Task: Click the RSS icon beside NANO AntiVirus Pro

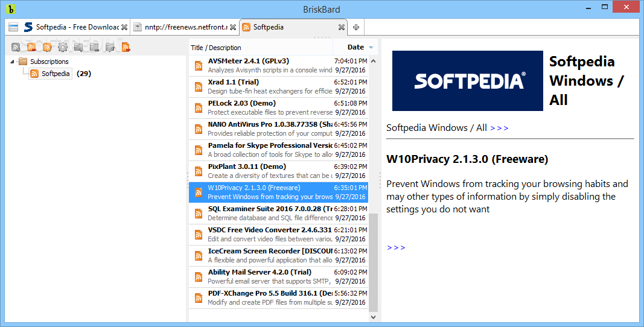Action: (x=199, y=129)
